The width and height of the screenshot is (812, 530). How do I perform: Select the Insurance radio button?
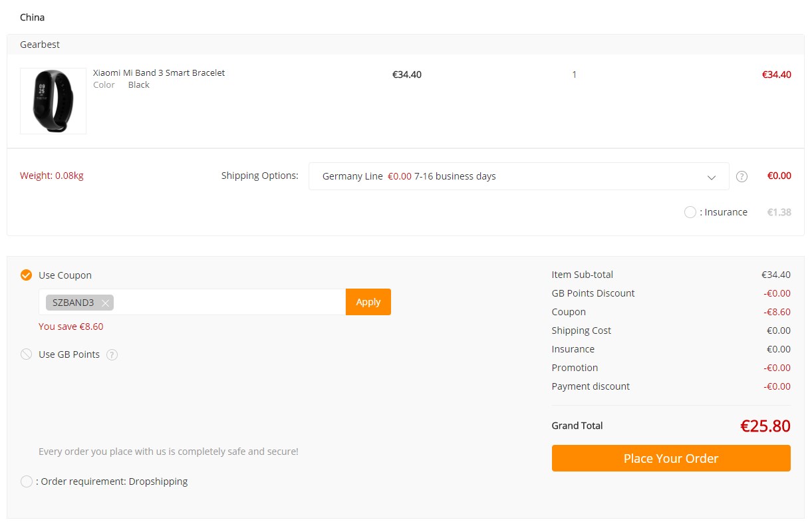(690, 212)
